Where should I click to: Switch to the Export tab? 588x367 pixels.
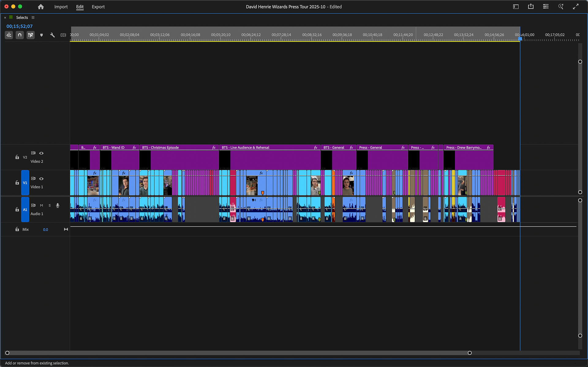click(x=98, y=7)
